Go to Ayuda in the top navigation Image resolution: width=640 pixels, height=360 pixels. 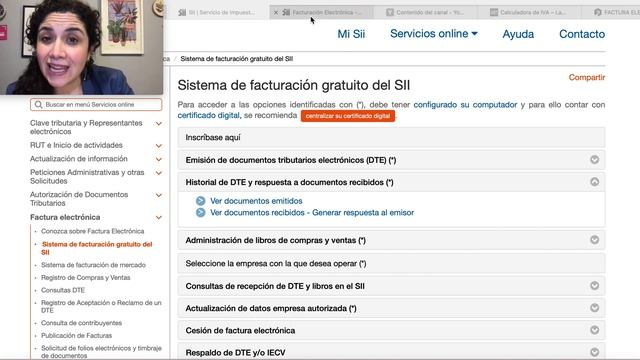click(x=518, y=34)
